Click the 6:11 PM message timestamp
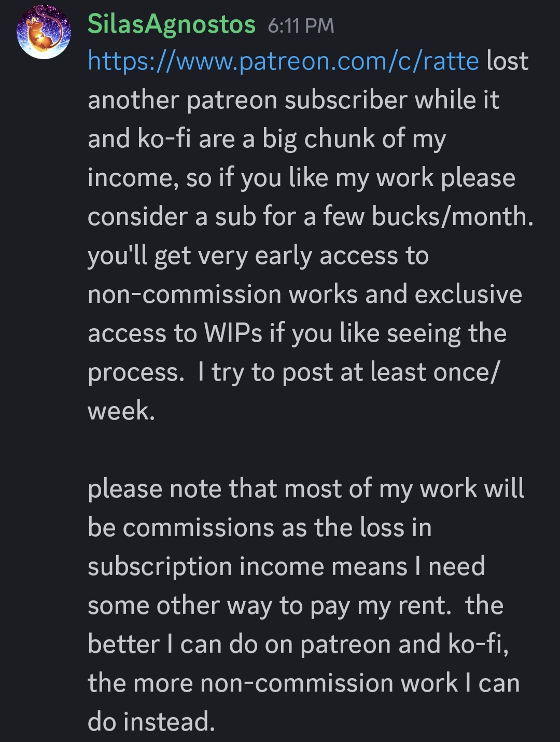Image resolution: width=560 pixels, height=742 pixels. pos(301,26)
